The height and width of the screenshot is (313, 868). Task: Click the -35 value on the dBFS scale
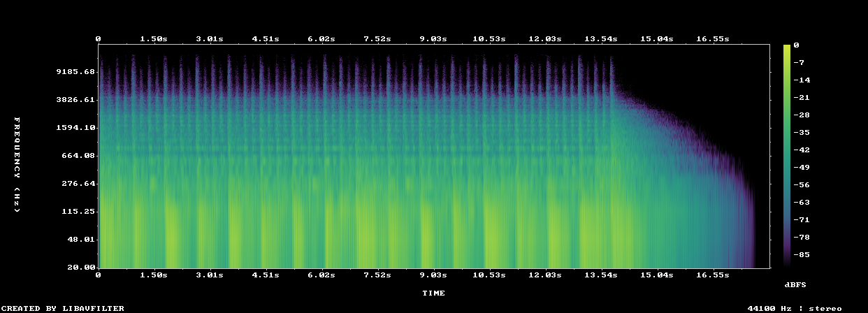point(802,133)
